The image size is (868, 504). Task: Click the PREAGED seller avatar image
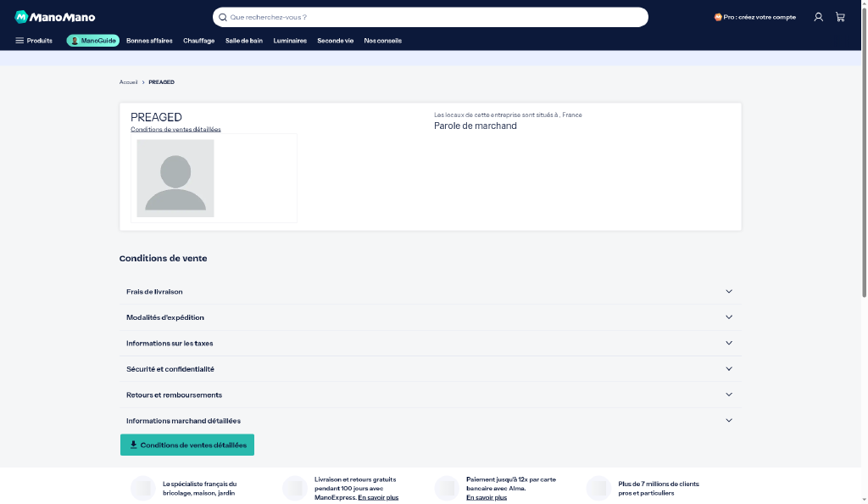[175, 178]
